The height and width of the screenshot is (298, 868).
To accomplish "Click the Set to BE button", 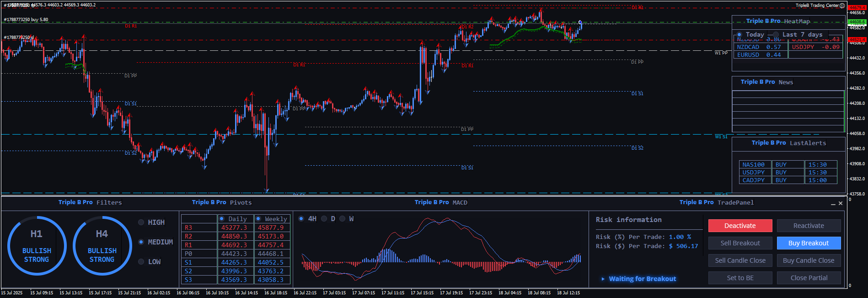I will (x=740, y=278).
